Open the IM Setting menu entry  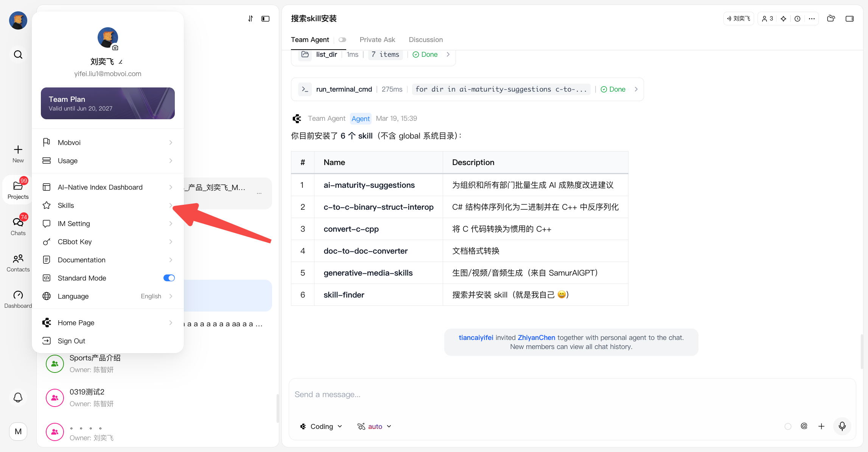tap(108, 223)
